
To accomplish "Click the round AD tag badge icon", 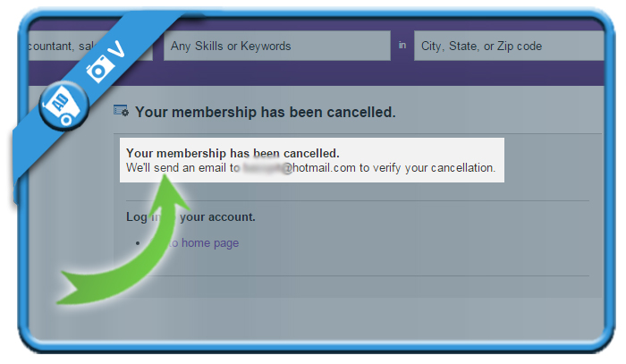I will click(x=63, y=106).
